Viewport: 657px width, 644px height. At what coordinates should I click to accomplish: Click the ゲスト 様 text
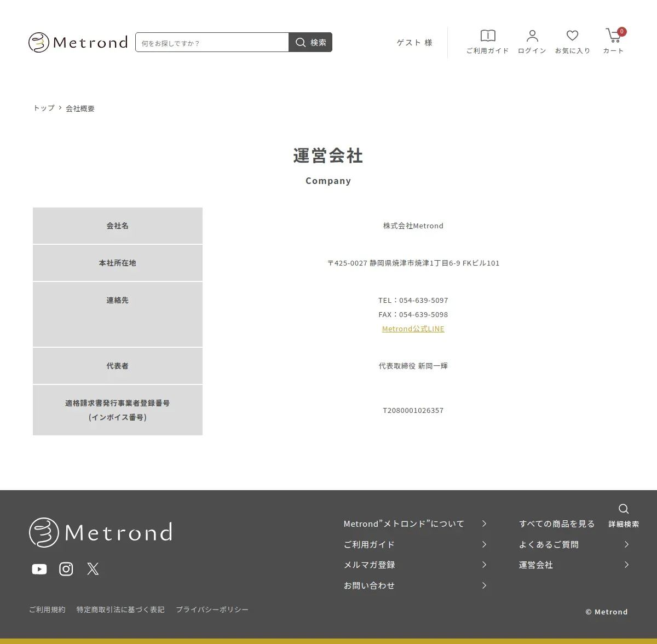(x=414, y=43)
